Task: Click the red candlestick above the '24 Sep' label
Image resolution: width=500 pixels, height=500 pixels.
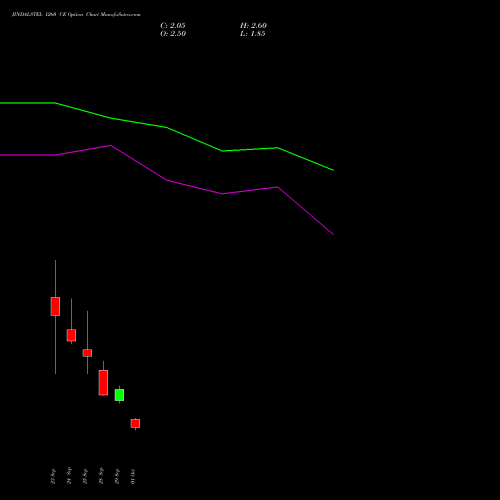Action: click(x=71, y=335)
